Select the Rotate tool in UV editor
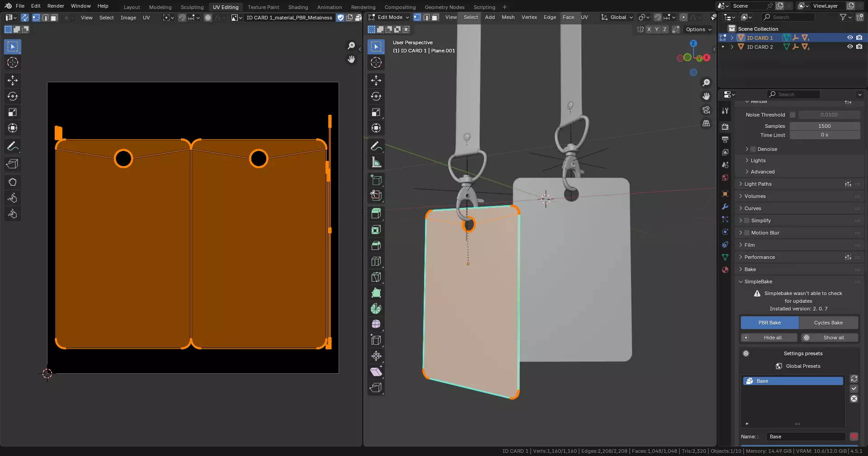 pyautogui.click(x=13, y=96)
